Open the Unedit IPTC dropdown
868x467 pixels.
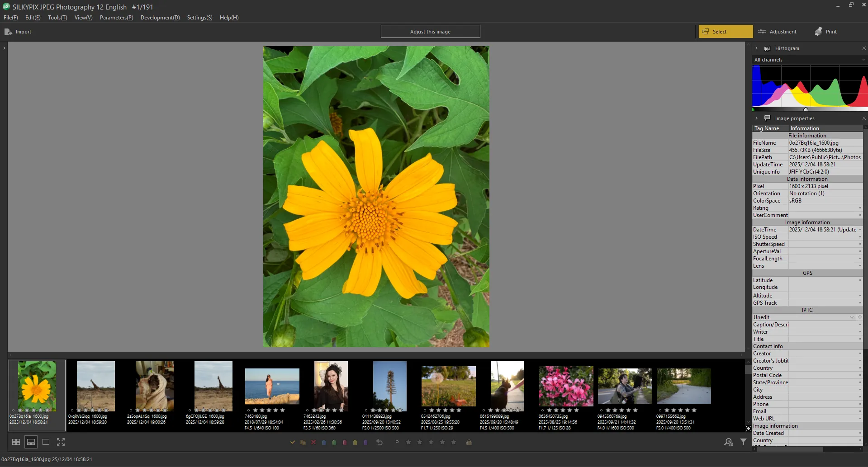(853, 317)
